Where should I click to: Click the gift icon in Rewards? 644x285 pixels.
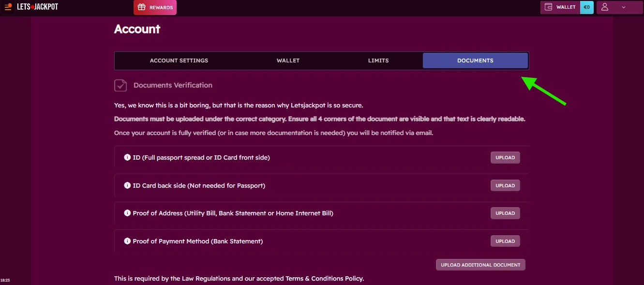tap(142, 7)
